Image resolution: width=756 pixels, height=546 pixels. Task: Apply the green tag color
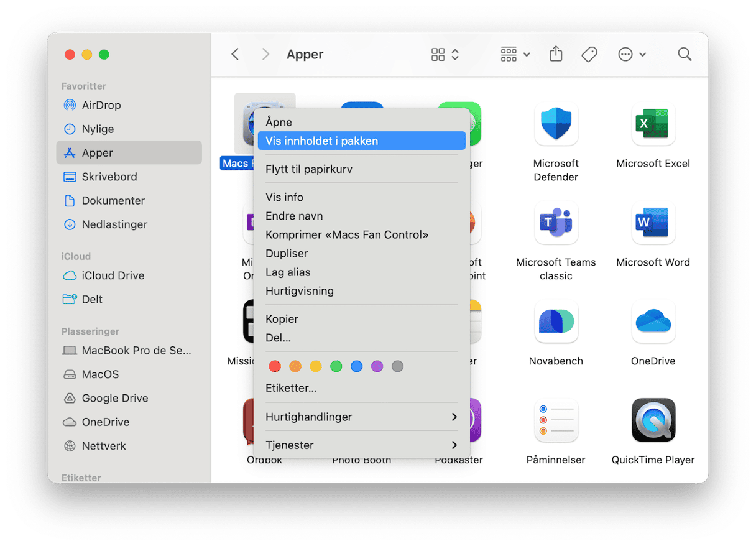coord(336,366)
